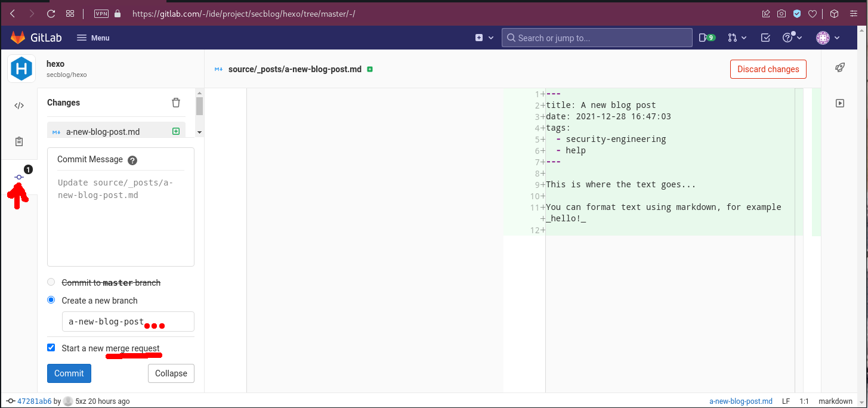
Task: Expand the merge requests dropdown in navbar
Action: (737, 38)
